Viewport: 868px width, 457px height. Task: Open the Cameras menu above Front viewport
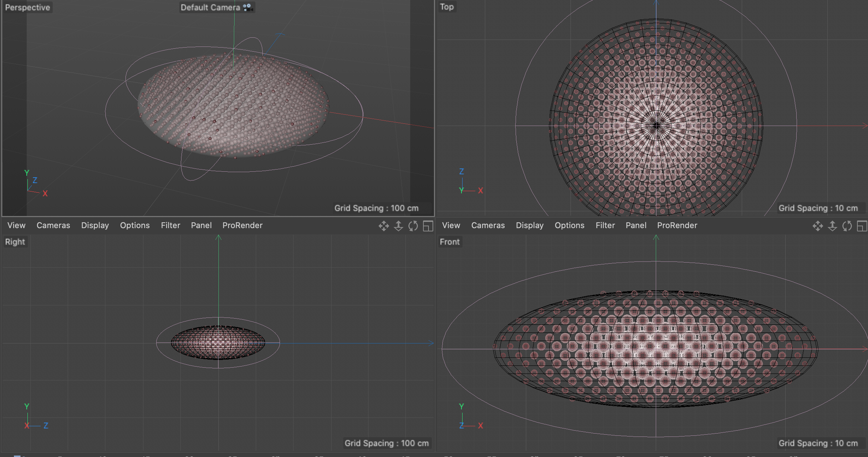coord(488,226)
